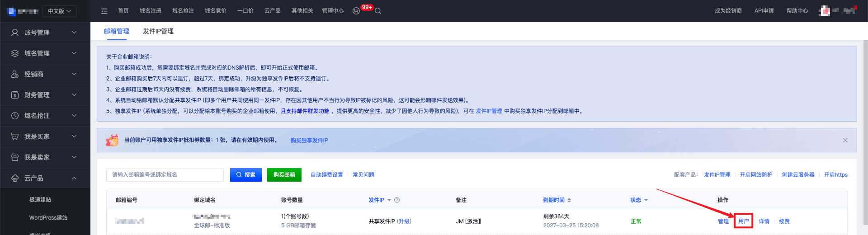Focus the mailbox number search field
The width and height of the screenshot is (868, 235).
click(165, 175)
